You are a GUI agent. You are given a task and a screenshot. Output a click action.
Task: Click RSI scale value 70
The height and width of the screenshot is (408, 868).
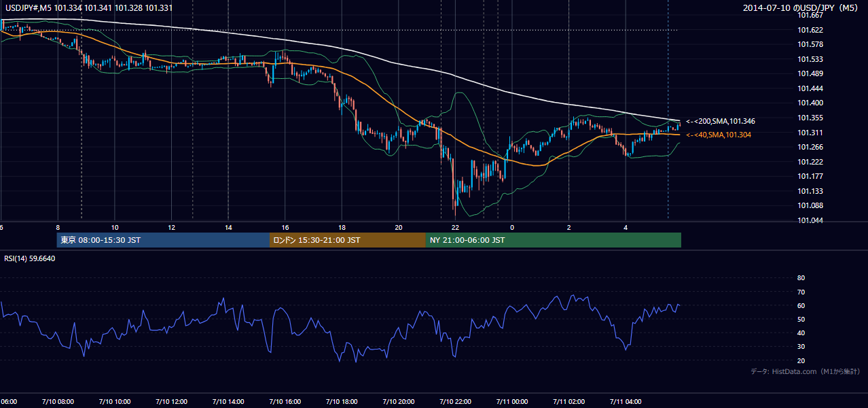[x=801, y=292]
